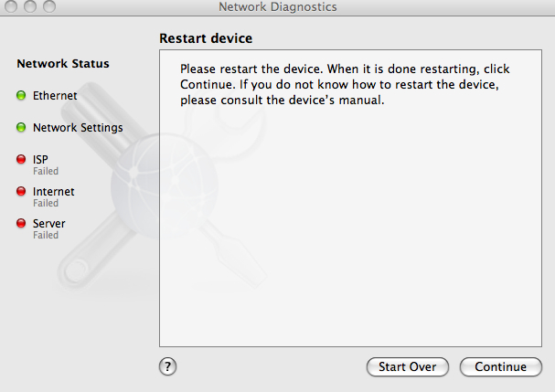
Task: Click the restart device instructions text
Action: (x=345, y=84)
